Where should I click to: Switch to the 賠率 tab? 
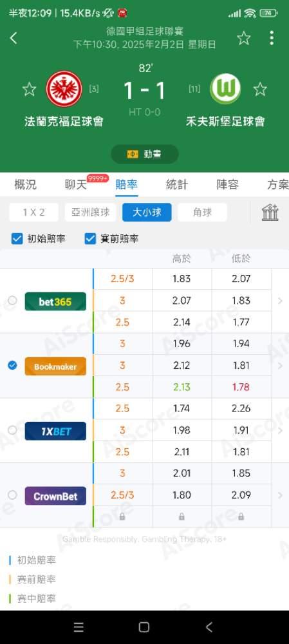pos(126,185)
